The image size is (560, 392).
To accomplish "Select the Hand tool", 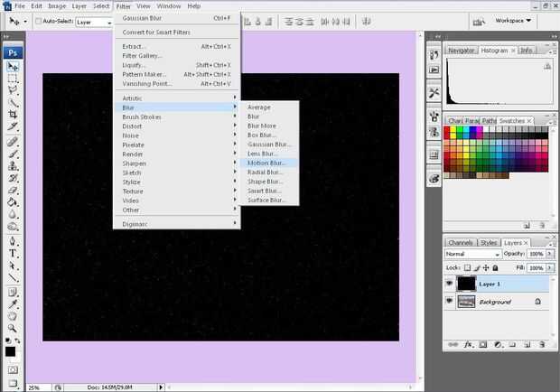I will (x=13, y=316).
